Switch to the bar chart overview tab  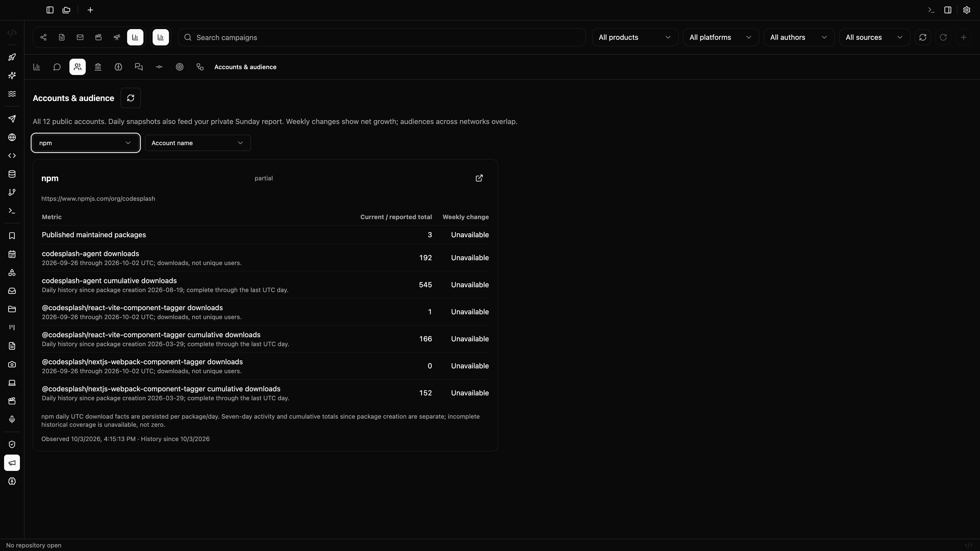pos(36,67)
